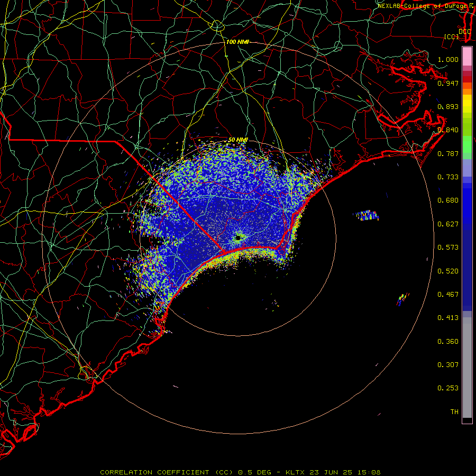This screenshot has width=476, height=476.
Task: Click the small multicolor echo far southeast offshore
Action: [403, 299]
